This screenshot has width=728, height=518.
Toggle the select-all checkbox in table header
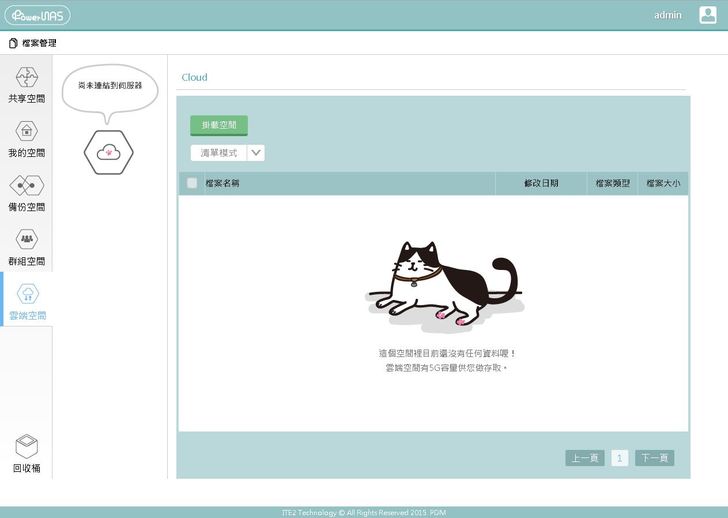pyautogui.click(x=192, y=183)
